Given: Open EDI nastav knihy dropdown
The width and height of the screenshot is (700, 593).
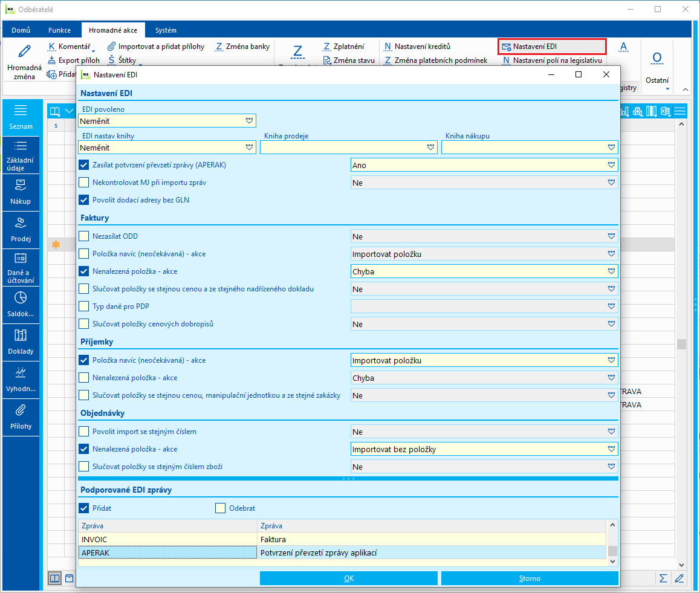Looking at the screenshot, I should coord(249,147).
